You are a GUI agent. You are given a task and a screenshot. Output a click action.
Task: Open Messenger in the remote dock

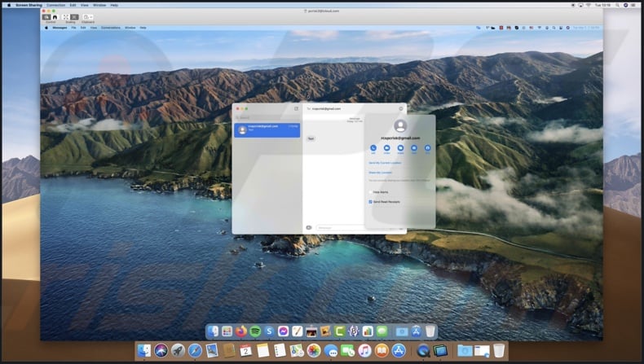pyautogui.click(x=284, y=331)
